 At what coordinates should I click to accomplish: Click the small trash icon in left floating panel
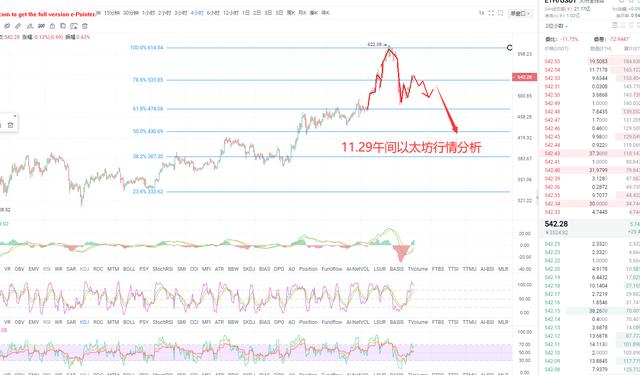point(11,125)
